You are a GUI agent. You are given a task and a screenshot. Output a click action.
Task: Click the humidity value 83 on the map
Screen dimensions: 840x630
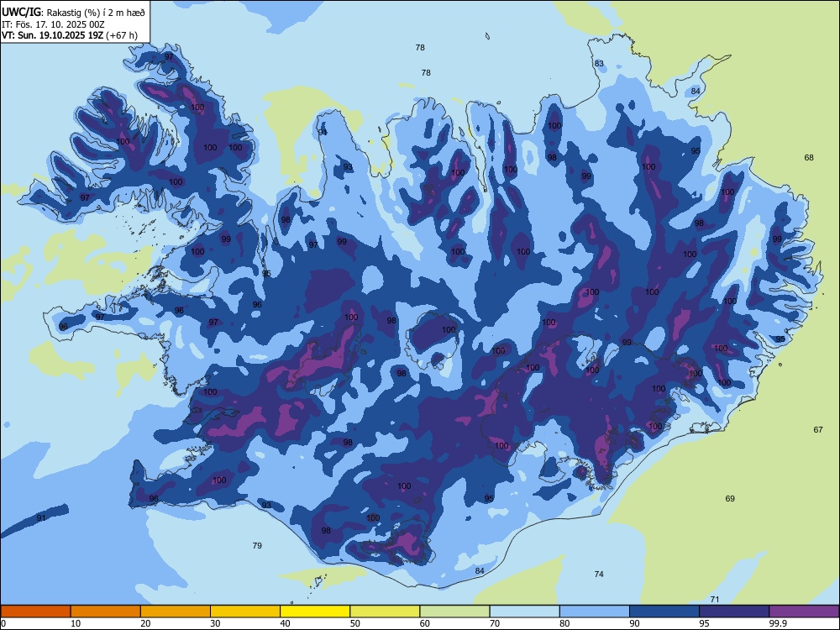(599, 63)
